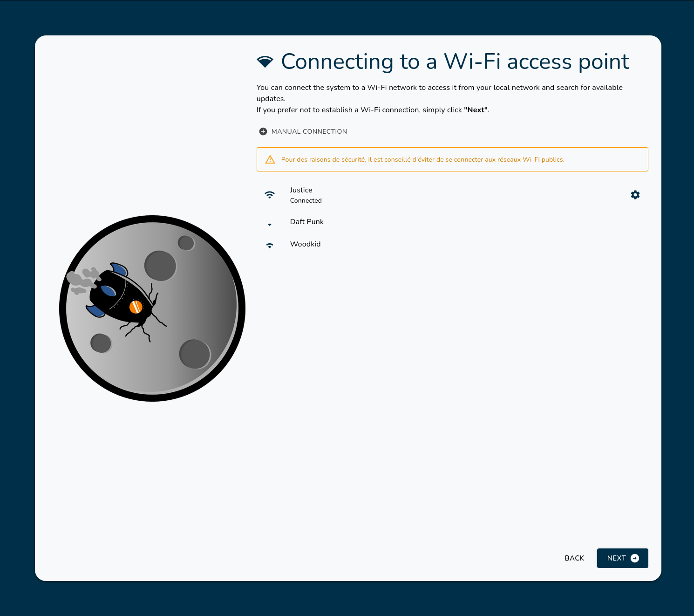Viewport: 694px width, 616px height.
Task: Click the signal icon beside Woodkid
Action: (x=270, y=245)
